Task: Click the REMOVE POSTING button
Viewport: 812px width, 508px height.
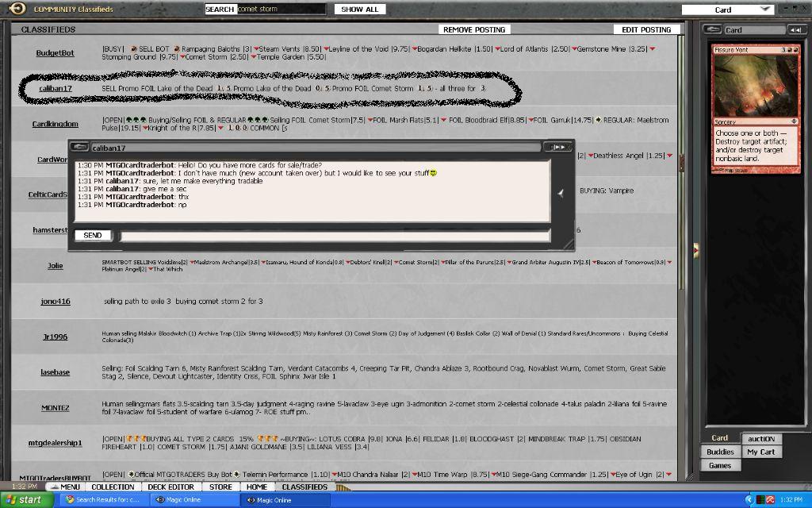Action: 473,29
